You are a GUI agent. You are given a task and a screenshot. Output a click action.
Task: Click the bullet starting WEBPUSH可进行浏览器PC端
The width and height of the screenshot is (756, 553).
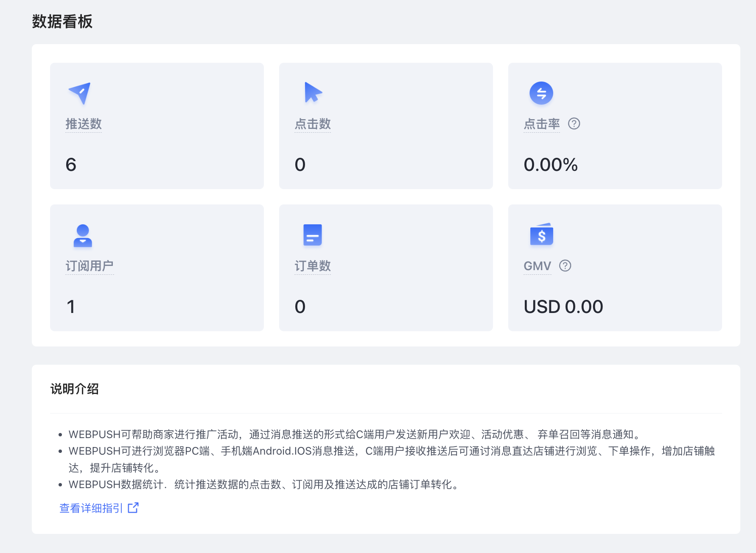[392, 459]
